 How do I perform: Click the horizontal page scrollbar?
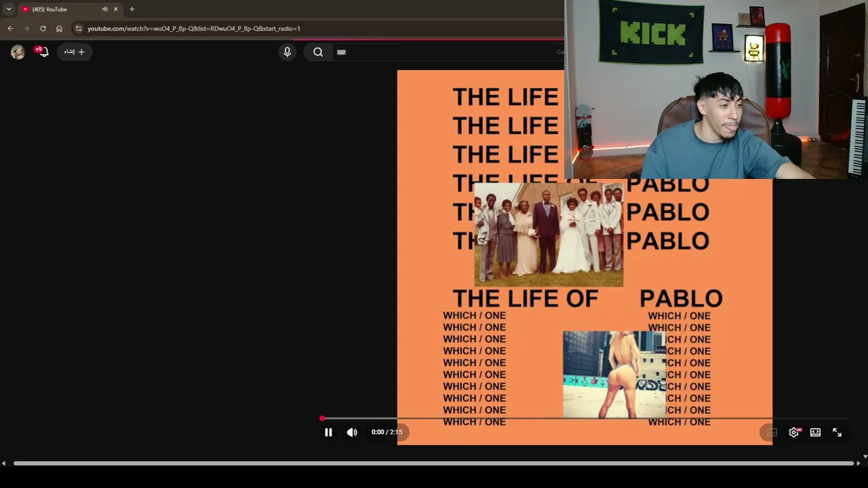433,464
